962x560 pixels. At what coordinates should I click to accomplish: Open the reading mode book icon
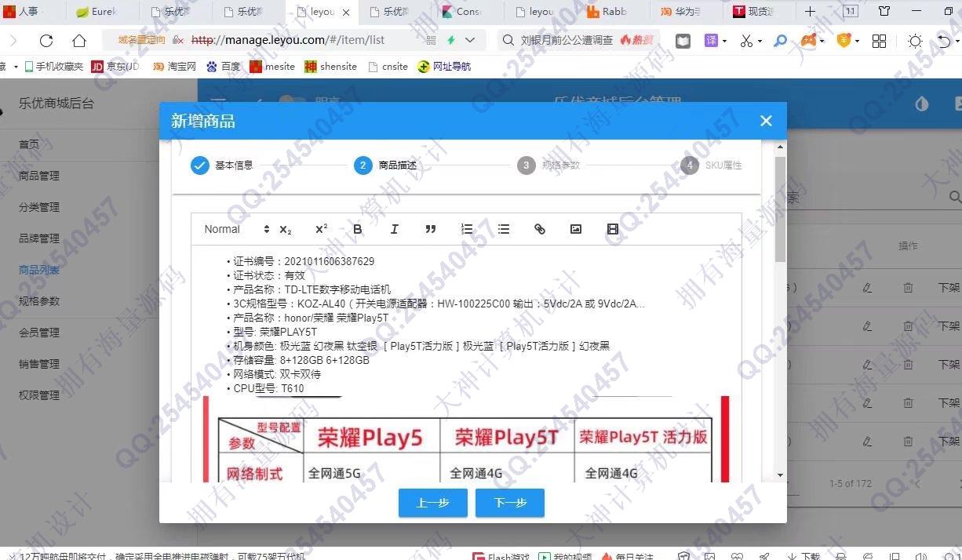click(683, 41)
